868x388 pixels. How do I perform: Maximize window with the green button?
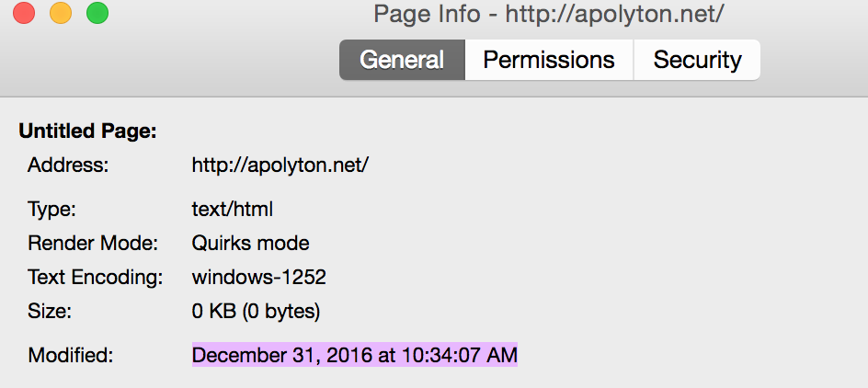[x=97, y=14]
